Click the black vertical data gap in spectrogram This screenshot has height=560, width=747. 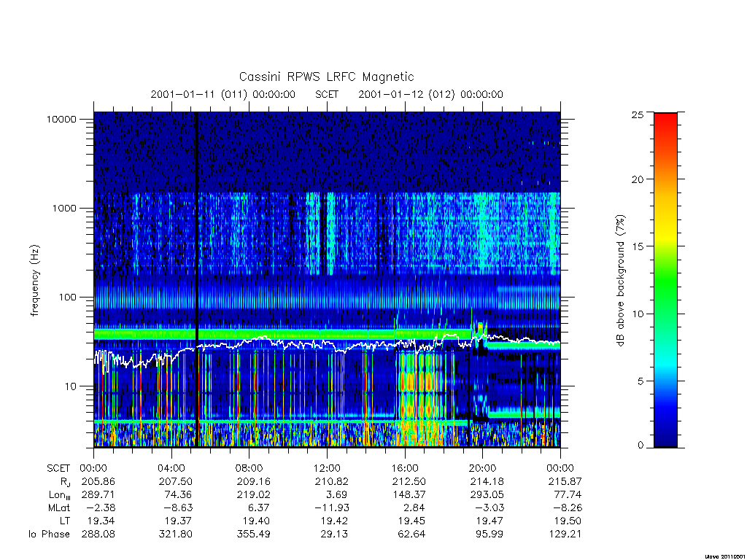(x=197, y=279)
